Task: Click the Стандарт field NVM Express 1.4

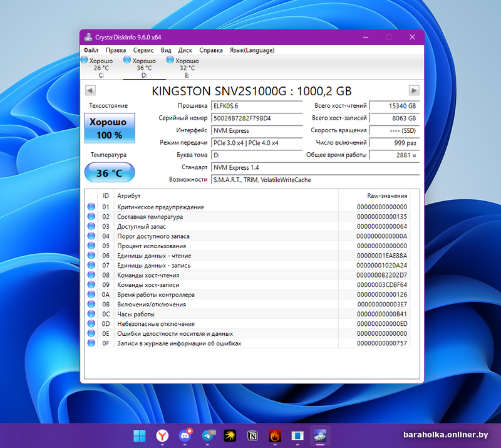Action: (315, 167)
